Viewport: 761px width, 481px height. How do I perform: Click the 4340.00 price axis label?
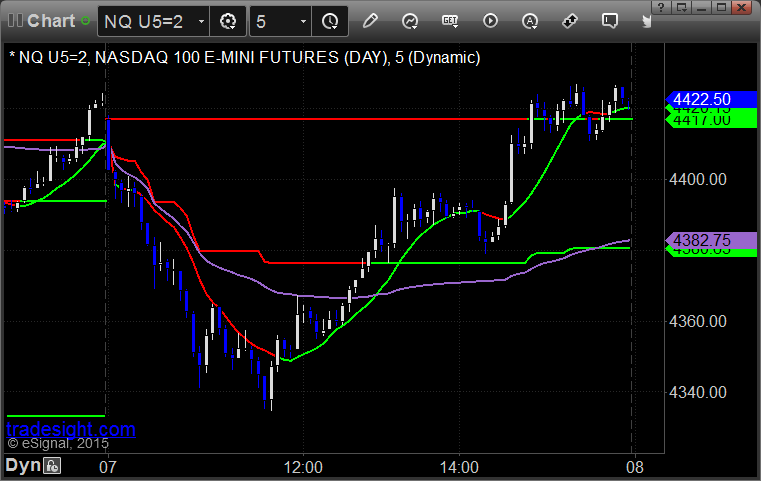coord(697,392)
